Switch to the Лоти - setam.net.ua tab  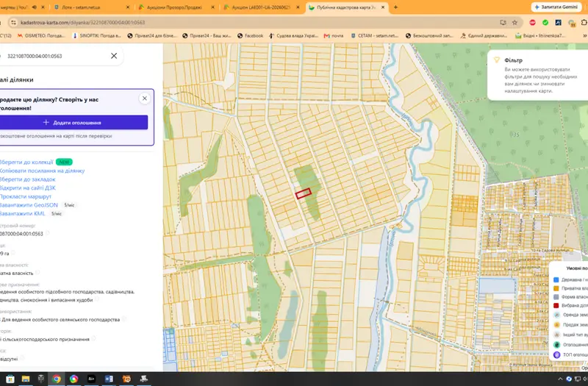[x=89, y=7]
